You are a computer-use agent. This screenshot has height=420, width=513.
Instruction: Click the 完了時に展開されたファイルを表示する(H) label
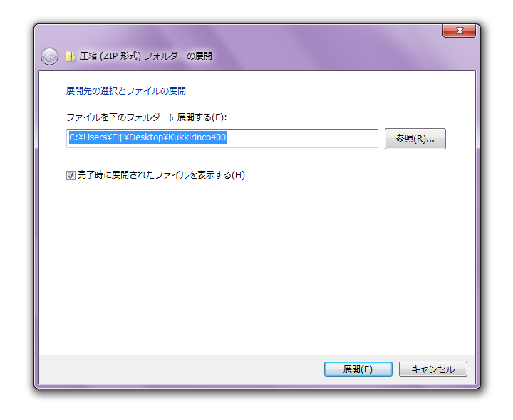(161, 175)
